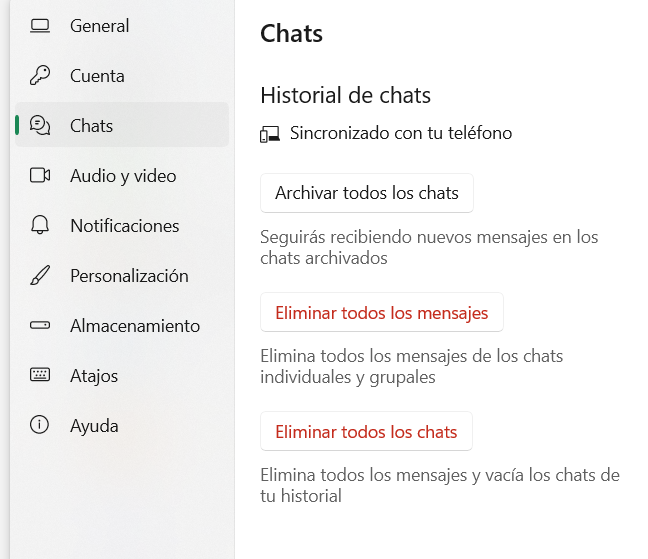
Task: Click the Sincronizado con tu teléfono text
Action: [400, 133]
